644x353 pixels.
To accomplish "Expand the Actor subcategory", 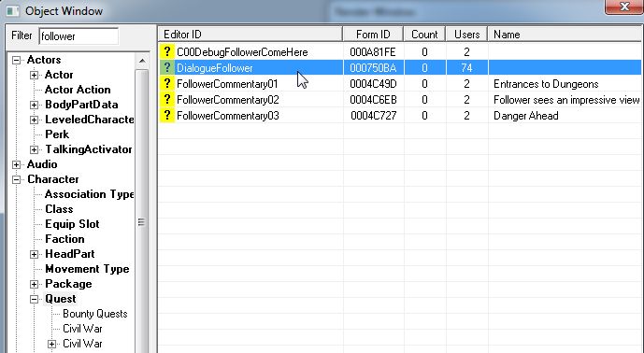I will [34, 75].
